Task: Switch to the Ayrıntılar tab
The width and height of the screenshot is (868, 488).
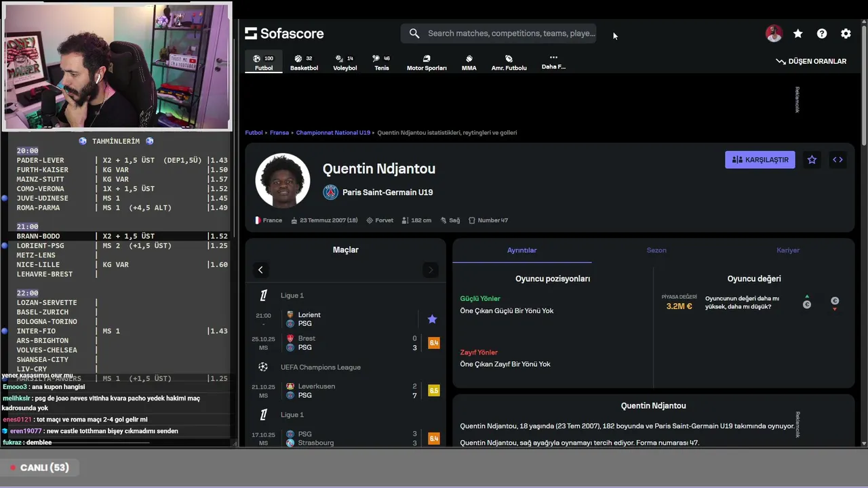Action: (x=522, y=250)
